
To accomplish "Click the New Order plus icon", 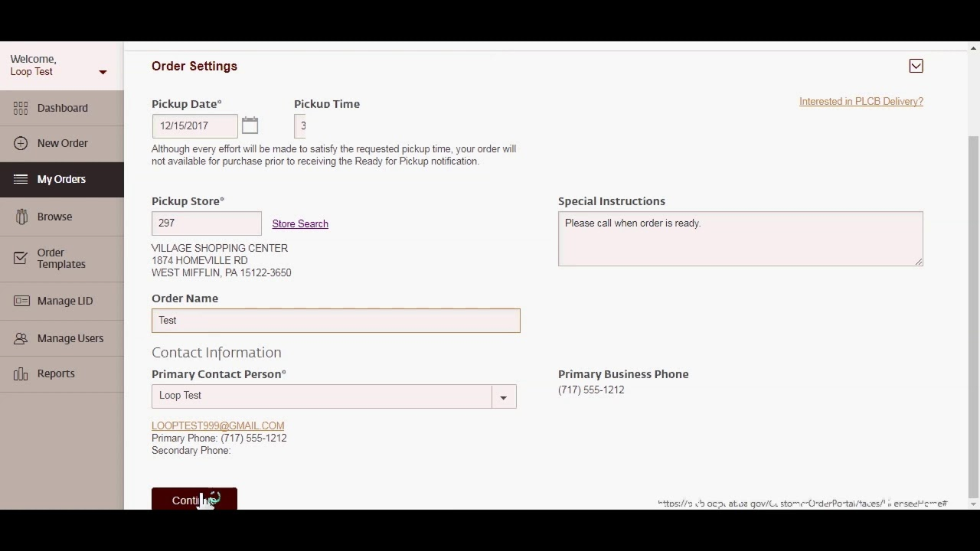I will coord(21,143).
